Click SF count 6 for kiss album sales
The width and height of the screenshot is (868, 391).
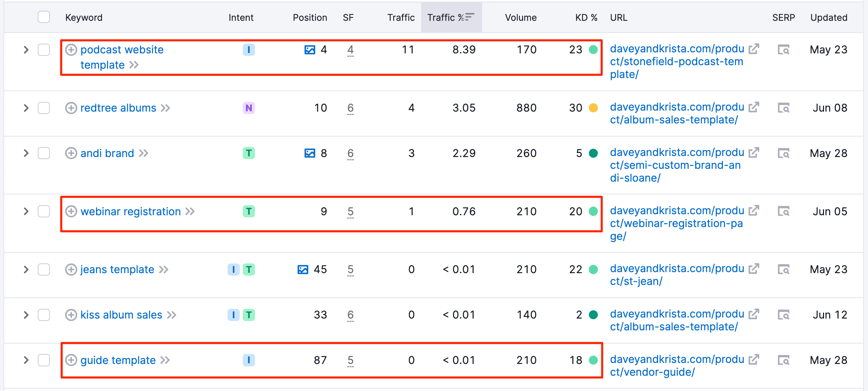tap(351, 315)
